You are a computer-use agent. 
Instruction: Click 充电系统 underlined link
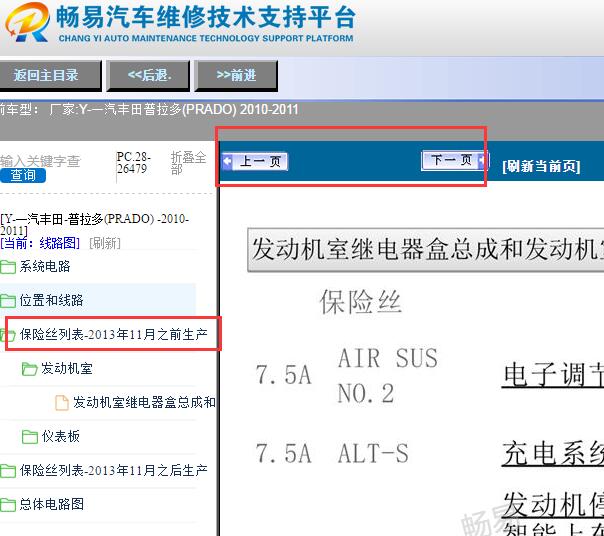click(x=553, y=454)
